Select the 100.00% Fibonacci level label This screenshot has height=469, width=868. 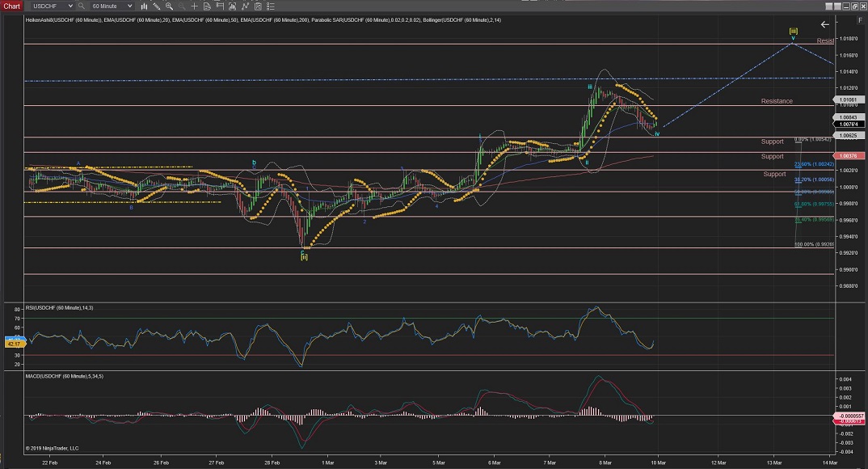tap(815, 244)
